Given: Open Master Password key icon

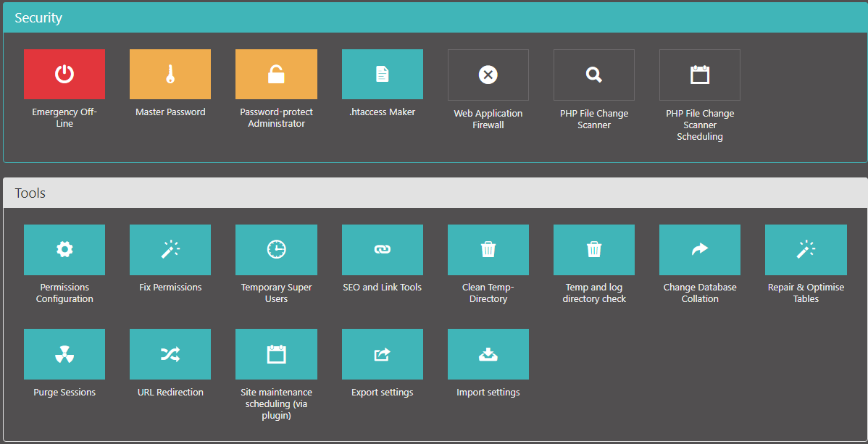Looking at the screenshot, I should tap(170, 74).
